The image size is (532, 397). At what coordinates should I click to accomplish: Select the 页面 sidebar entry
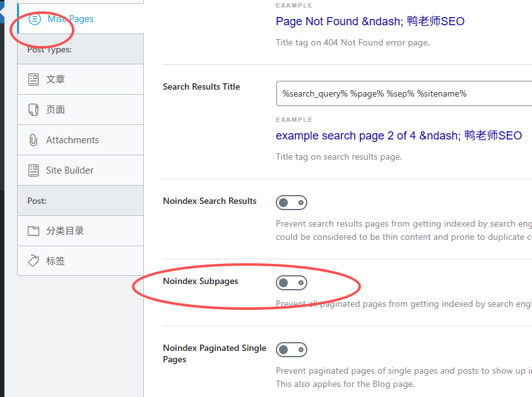[x=56, y=109]
